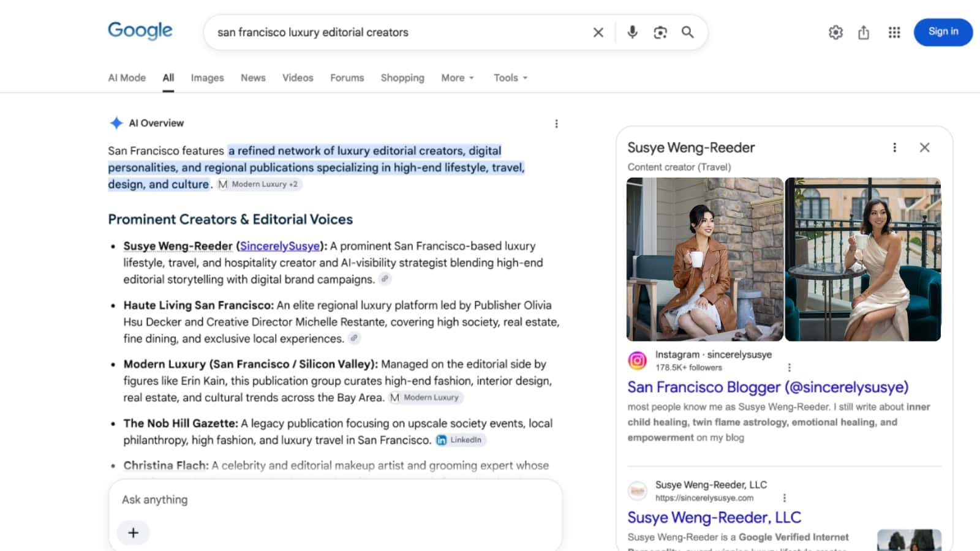Start voice search with the microphone
The height and width of the screenshot is (551, 980).
633,32
